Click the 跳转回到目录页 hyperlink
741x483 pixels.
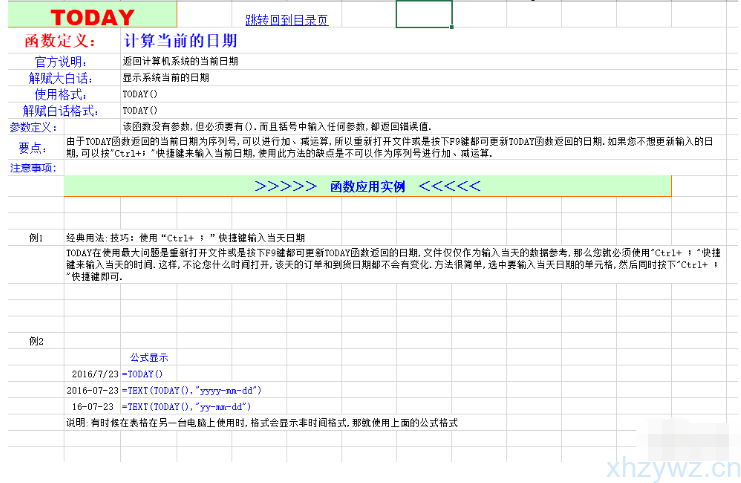[286, 19]
